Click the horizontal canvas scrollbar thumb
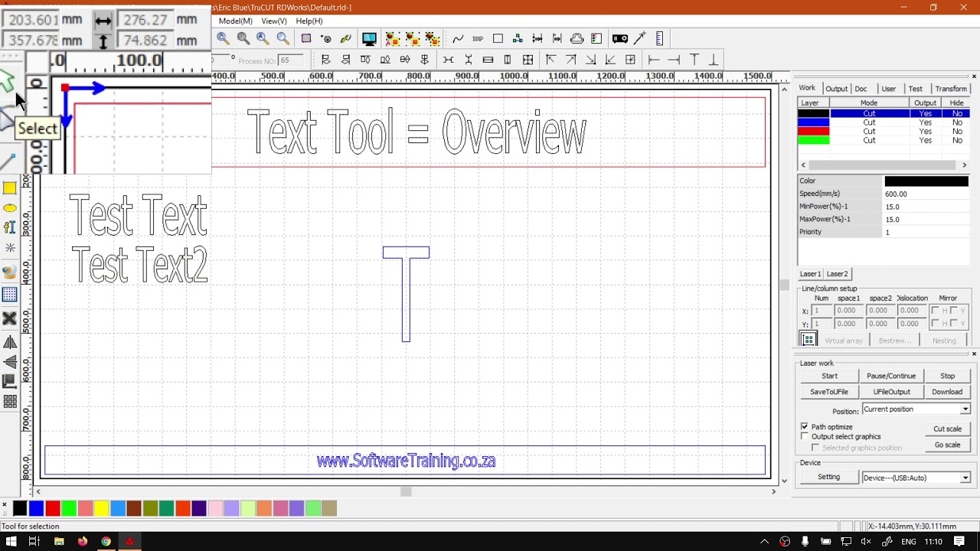The height and width of the screenshot is (551, 980). (406, 491)
